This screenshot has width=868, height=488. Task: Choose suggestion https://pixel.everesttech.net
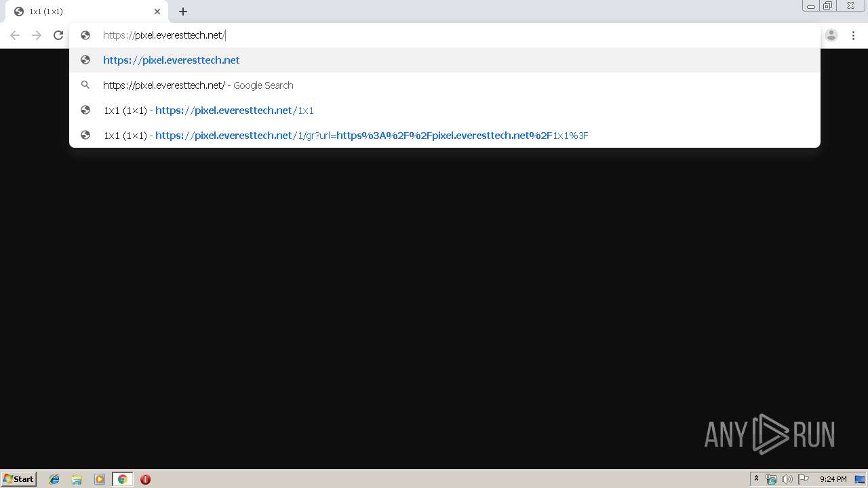click(x=445, y=60)
